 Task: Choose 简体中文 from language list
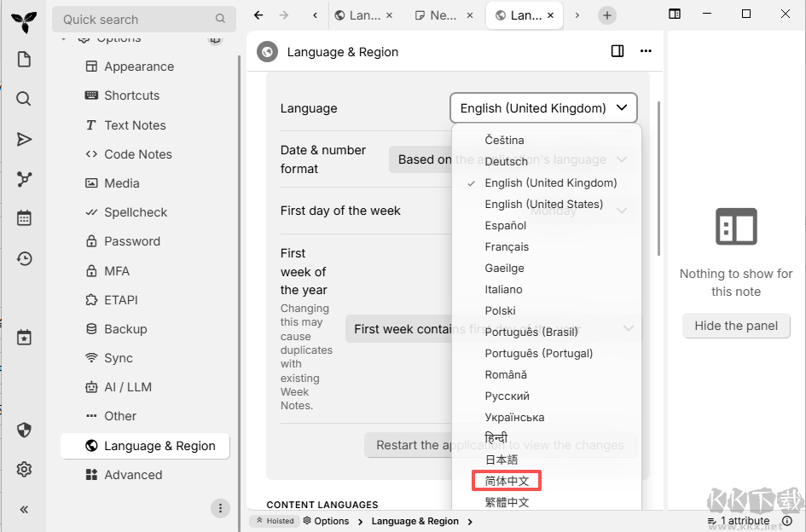pos(547,481)
